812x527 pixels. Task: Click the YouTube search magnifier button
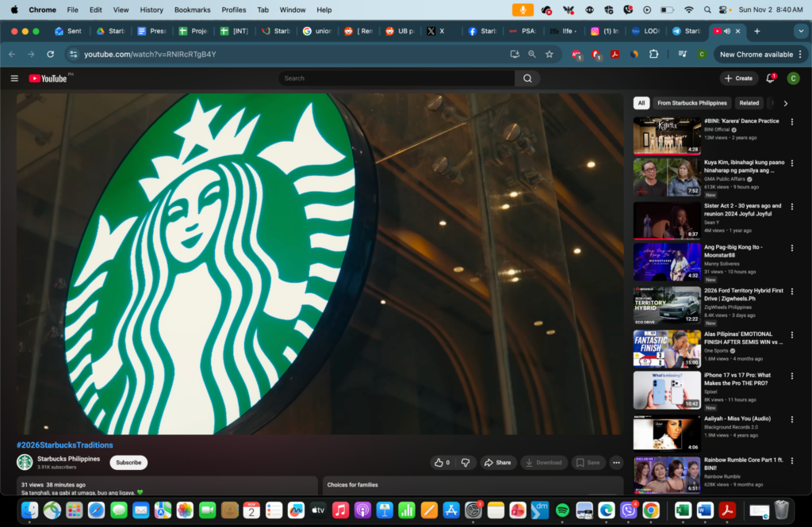pyautogui.click(x=527, y=78)
